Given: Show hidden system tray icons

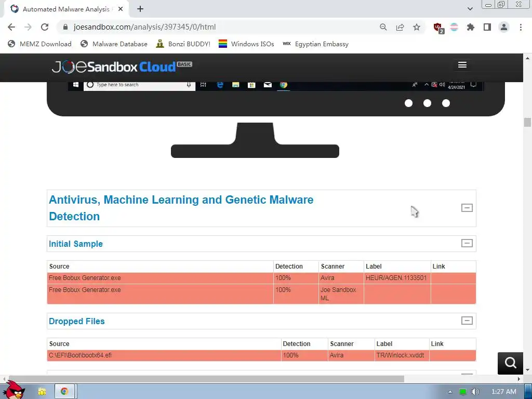Looking at the screenshot, I should [x=450, y=392].
